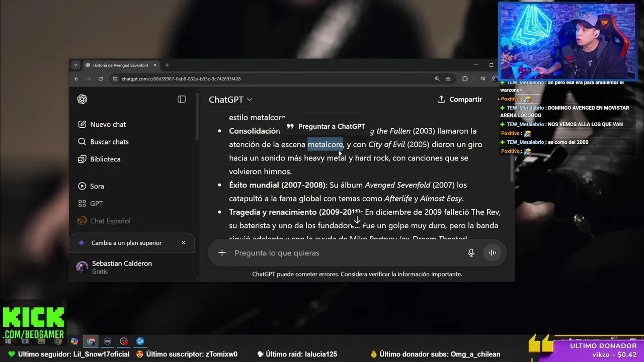The image size is (644, 362).
Task: Click the chatgpt.com address bar URL
Action: pyautogui.click(x=181, y=79)
